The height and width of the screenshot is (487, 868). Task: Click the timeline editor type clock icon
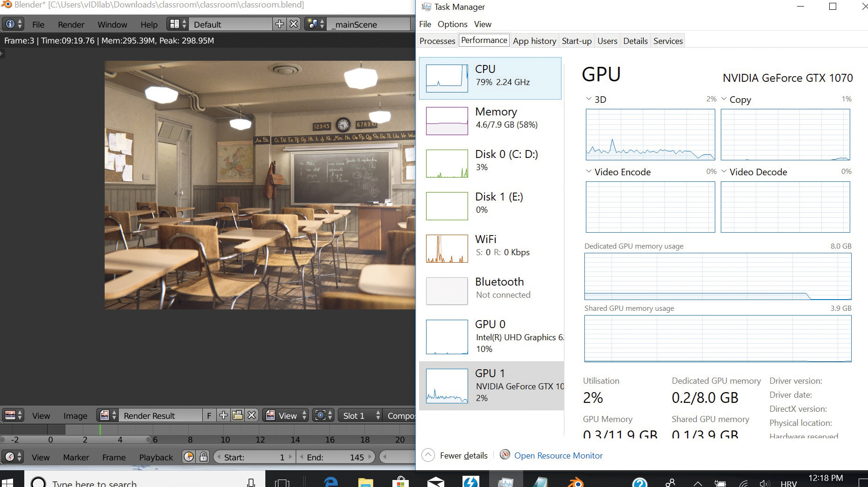(13, 457)
